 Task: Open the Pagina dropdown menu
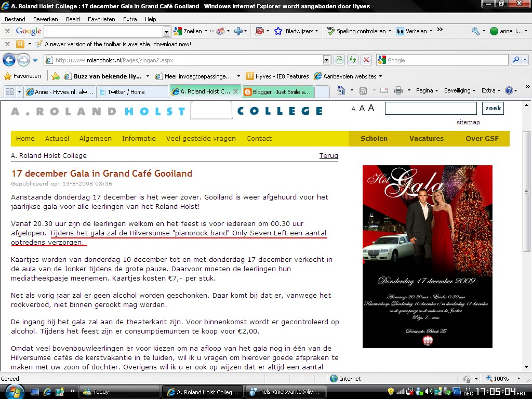pos(427,90)
